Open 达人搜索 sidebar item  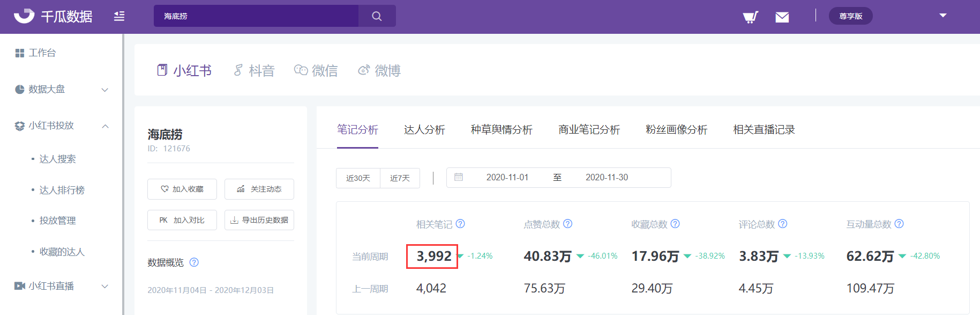[57, 159]
